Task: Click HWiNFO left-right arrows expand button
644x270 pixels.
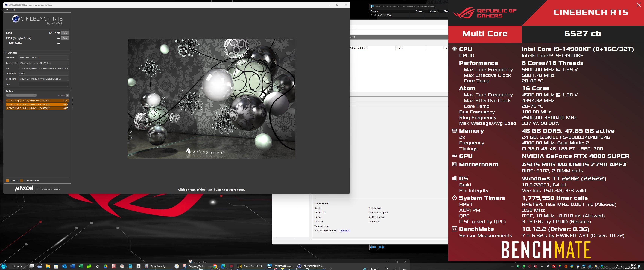Action: coord(373,247)
